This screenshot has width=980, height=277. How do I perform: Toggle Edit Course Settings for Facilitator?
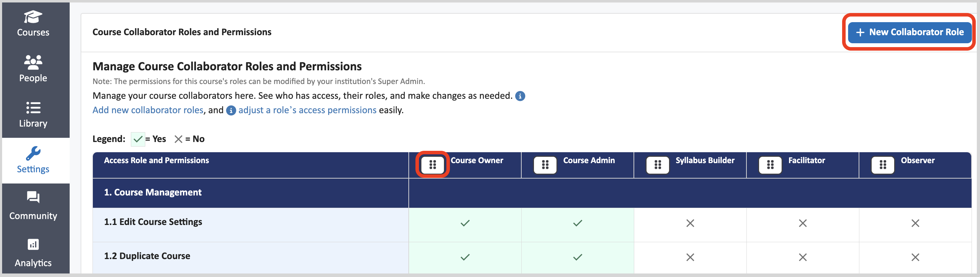click(x=803, y=224)
